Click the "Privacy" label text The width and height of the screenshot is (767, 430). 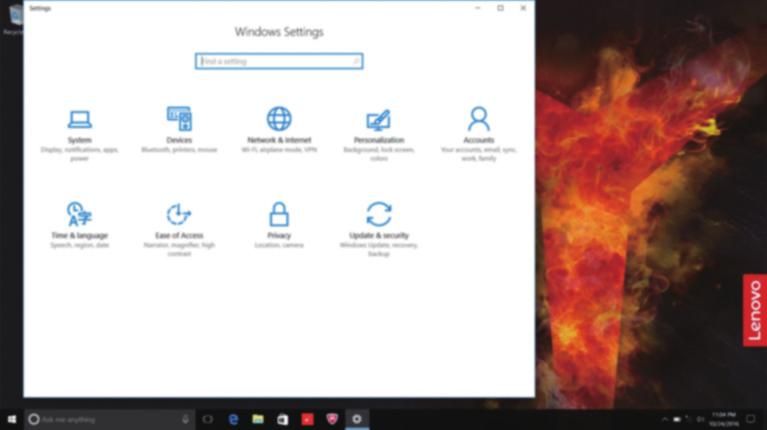(279, 235)
